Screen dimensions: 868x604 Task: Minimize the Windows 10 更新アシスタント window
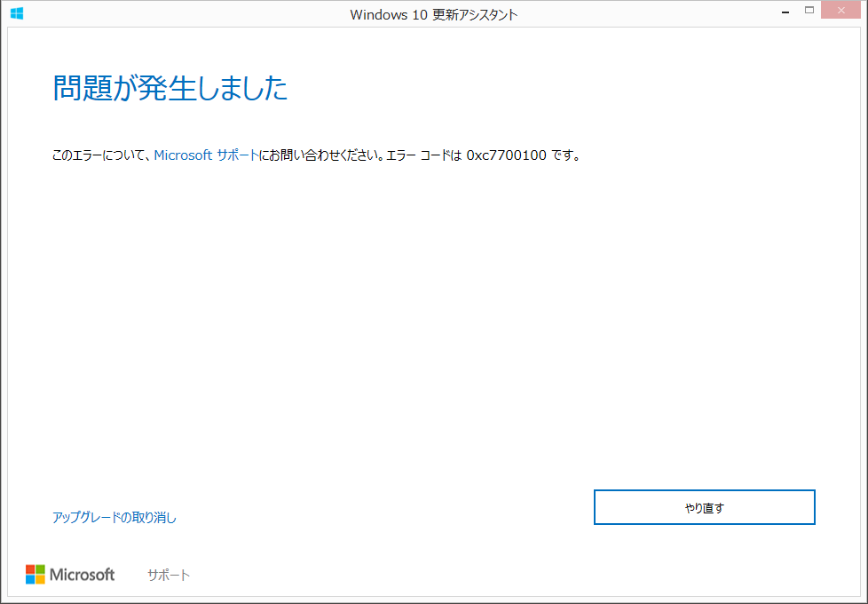785,11
